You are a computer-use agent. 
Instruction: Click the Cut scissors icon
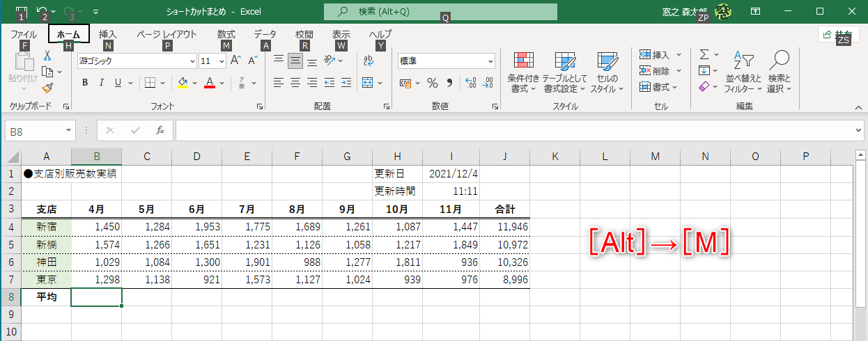47,56
